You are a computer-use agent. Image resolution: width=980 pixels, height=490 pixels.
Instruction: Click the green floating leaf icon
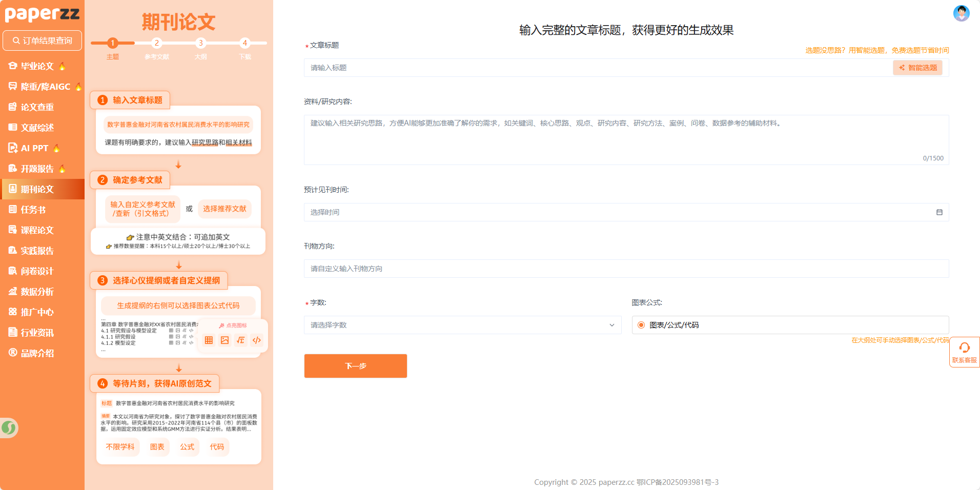pos(9,427)
